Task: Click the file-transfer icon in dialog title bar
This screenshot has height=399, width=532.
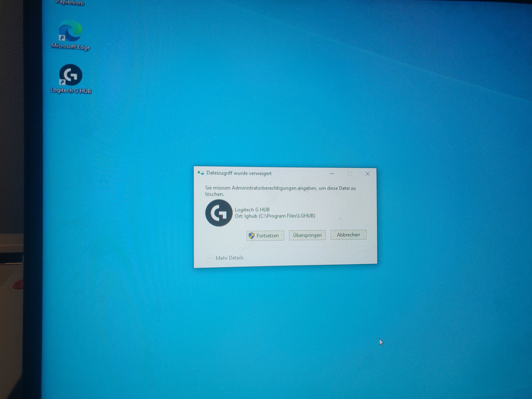Action: click(201, 173)
